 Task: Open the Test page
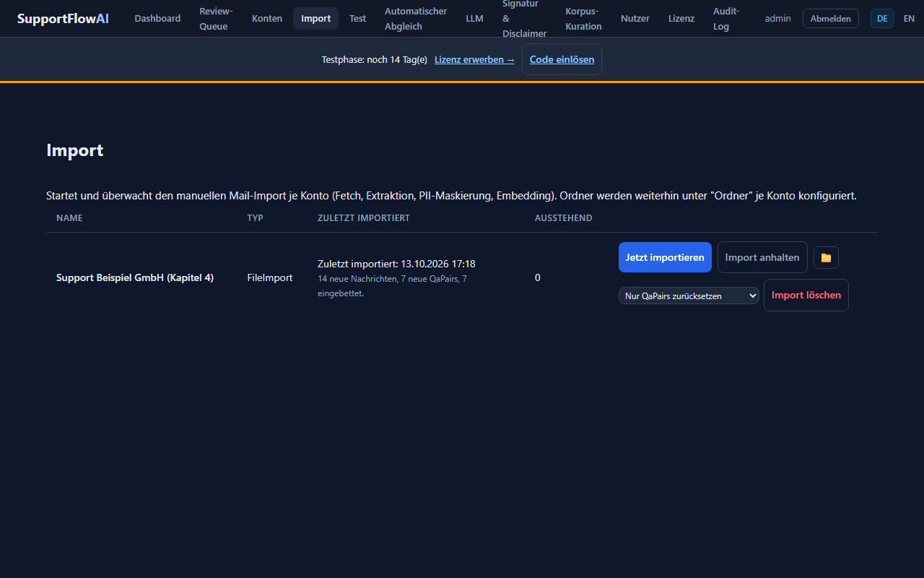(x=358, y=18)
